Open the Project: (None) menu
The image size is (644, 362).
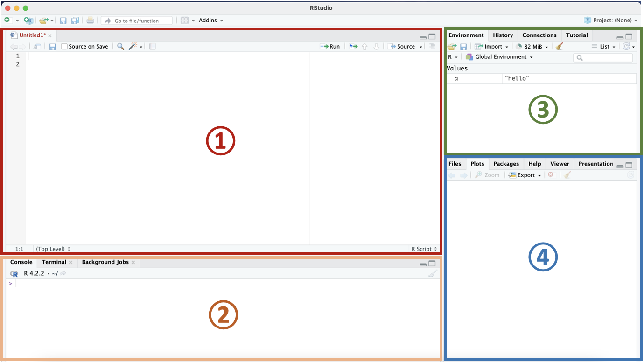pos(611,21)
